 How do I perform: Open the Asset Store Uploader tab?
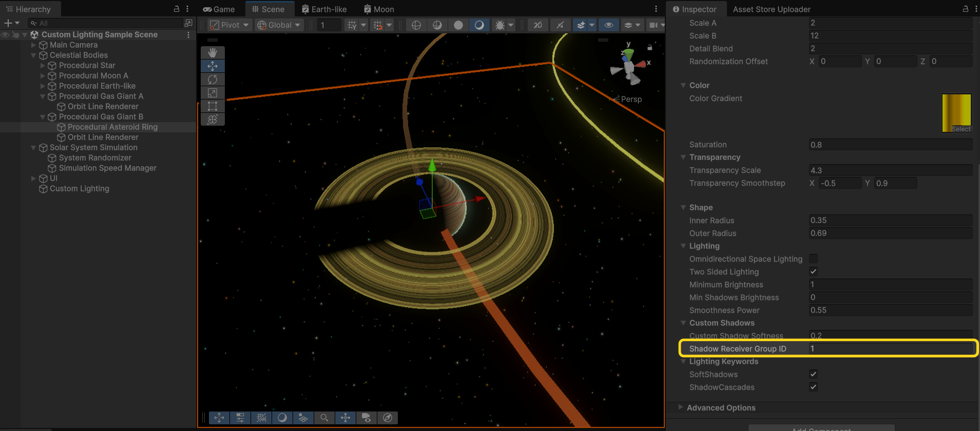(x=771, y=9)
